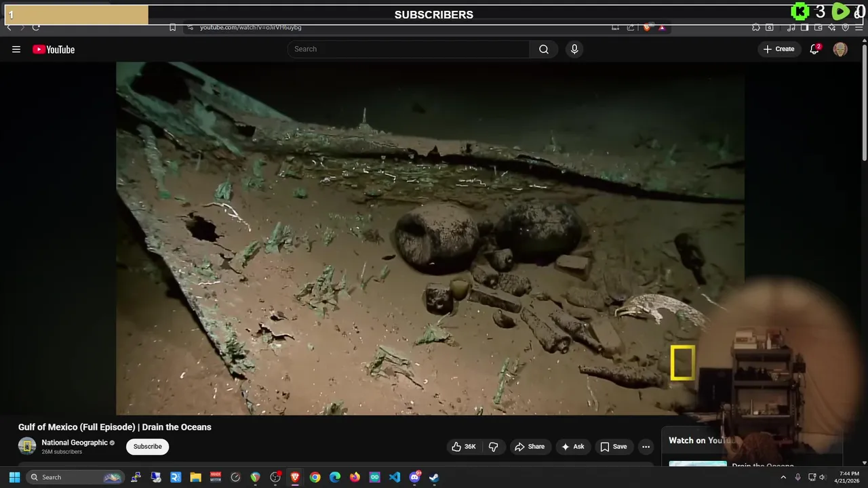Open volume control in system tray
The width and height of the screenshot is (868, 488).
tap(822, 477)
